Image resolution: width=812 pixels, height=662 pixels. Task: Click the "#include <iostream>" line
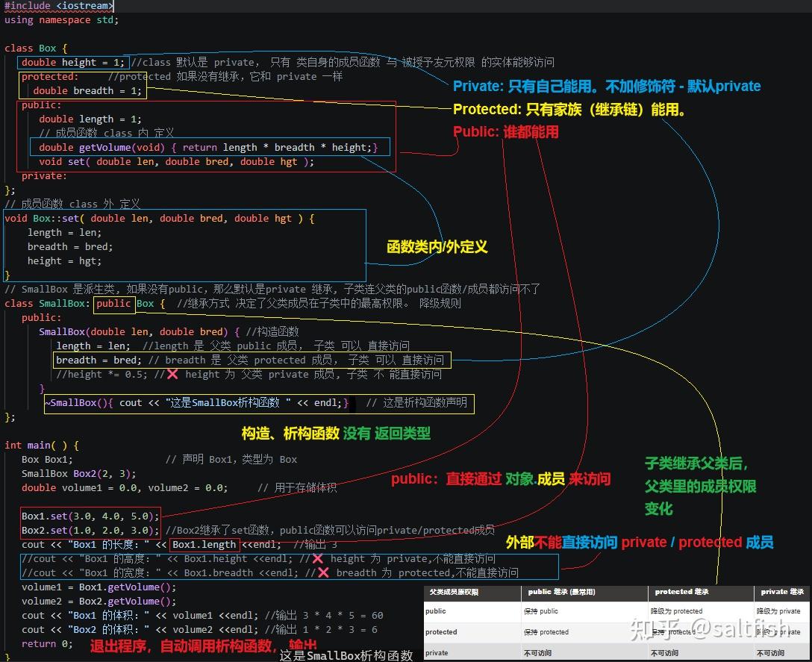pos(58,6)
